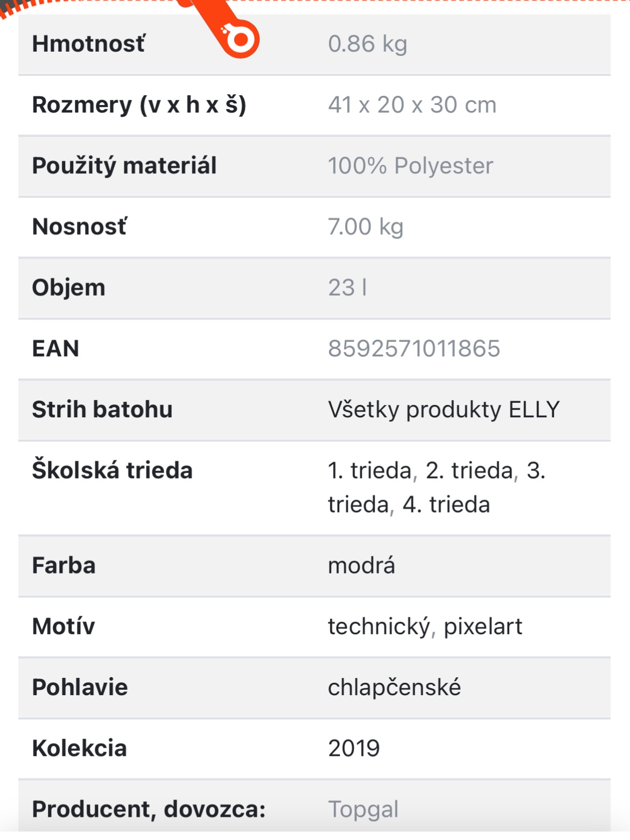
Task: Click the Producent, dovozca label
Action: click(149, 809)
